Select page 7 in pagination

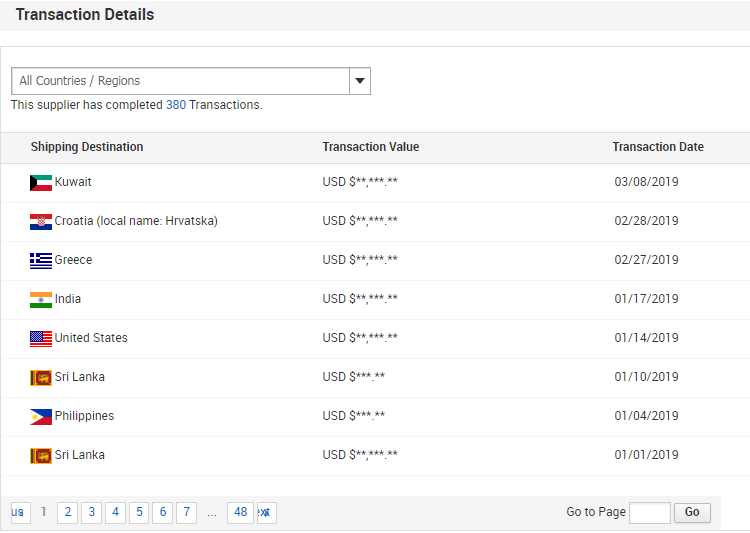(x=187, y=513)
